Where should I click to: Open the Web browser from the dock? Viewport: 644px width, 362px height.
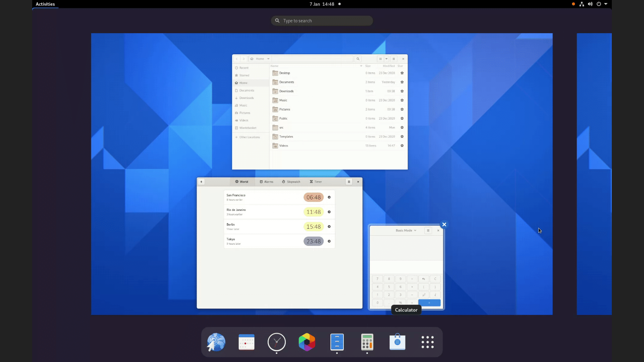[216, 342]
